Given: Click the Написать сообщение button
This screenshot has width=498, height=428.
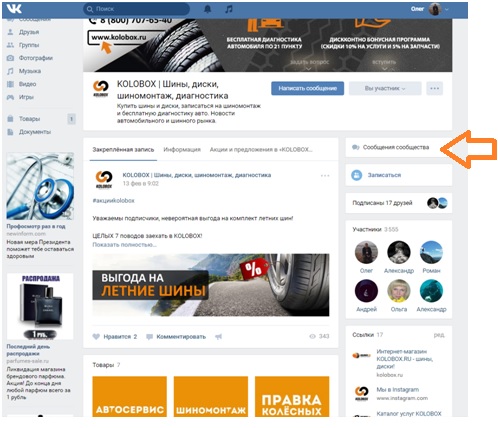Looking at the screenshot, I should point(307,88).
